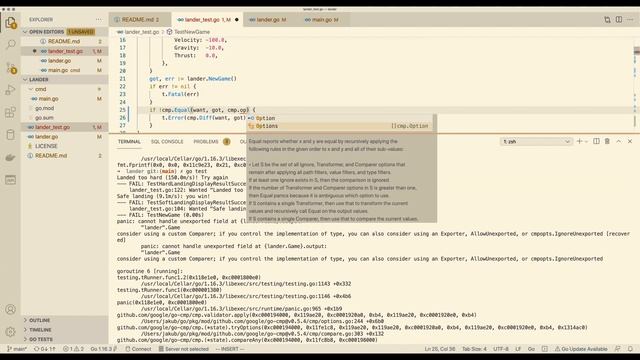Open the Docker view icon
Image resolution: width=640 pixels, height=360 pixels.
point(10,157)
